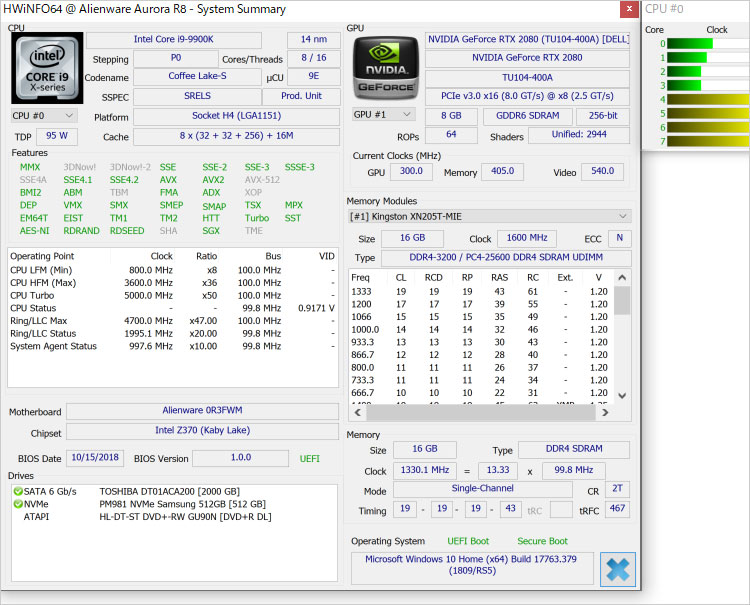Click the Intel Core i9-9900K name field
The width and height of the screenshot is (750, 605).
pyautogui.click(x=174, y=39)
